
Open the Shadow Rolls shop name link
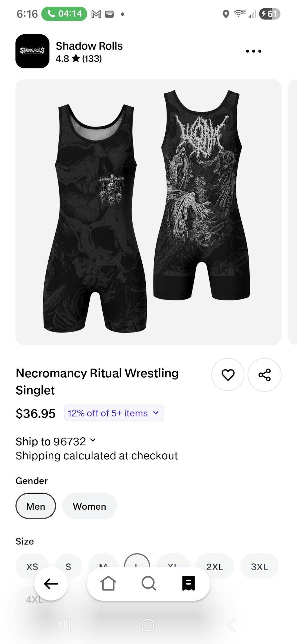tap(89, 46)
